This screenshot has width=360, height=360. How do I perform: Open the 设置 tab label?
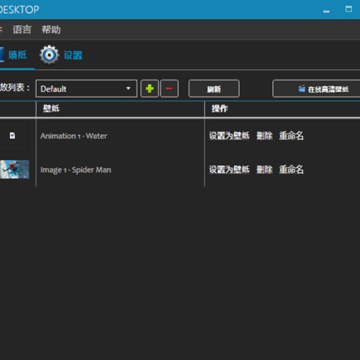click(x=73, y=55)
